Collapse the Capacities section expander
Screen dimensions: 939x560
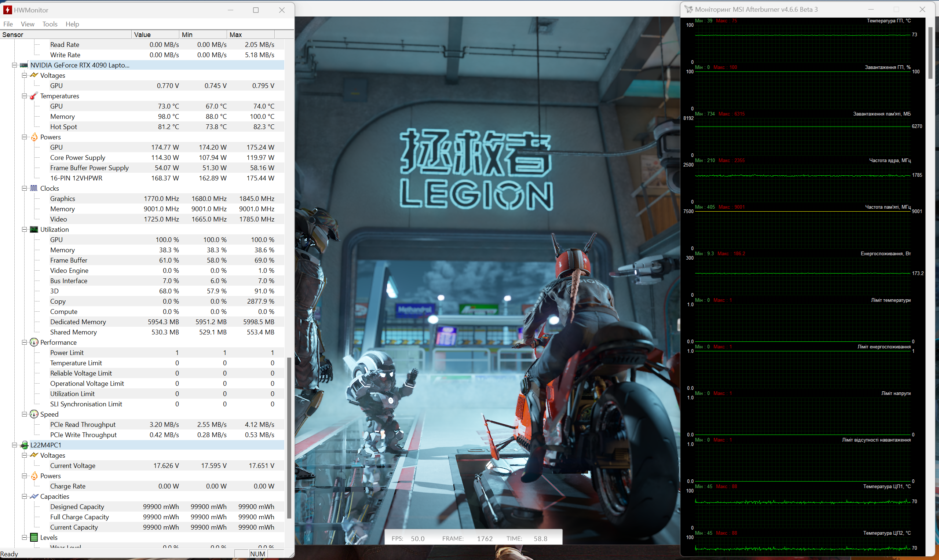click(25, 497)
